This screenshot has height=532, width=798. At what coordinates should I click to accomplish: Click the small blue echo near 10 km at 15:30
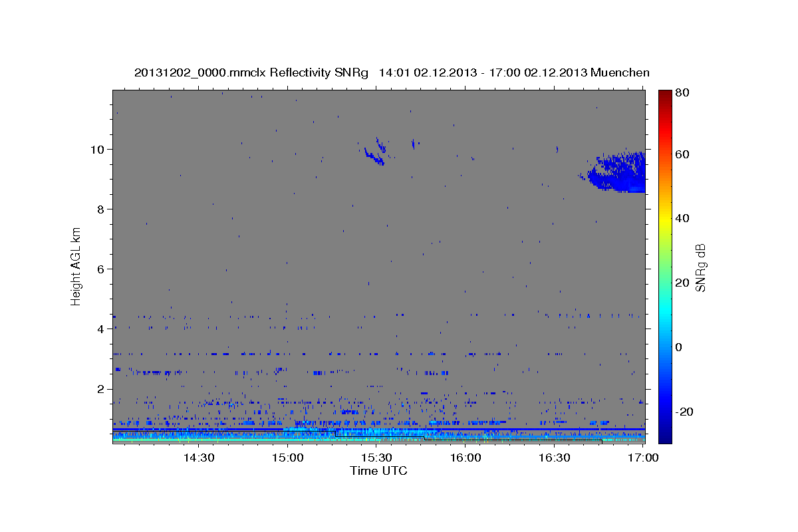(x=376, y=153)
